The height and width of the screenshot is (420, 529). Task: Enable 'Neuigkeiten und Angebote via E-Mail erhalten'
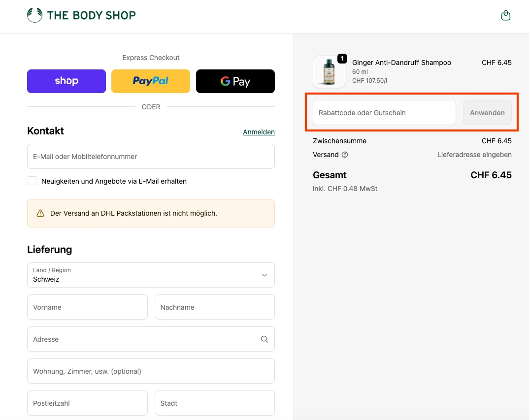click(32, 181)
